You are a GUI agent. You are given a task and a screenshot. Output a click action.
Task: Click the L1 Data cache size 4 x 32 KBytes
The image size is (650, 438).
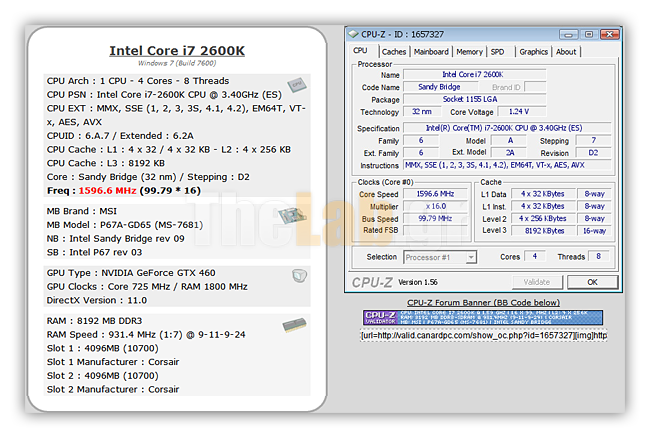coord(543,194)
